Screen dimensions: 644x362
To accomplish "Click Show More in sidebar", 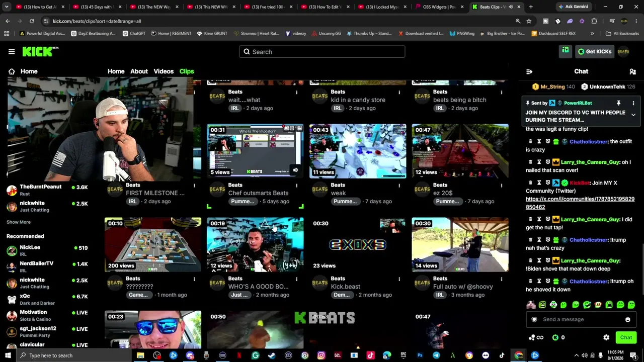I will (x=19, y=222).
